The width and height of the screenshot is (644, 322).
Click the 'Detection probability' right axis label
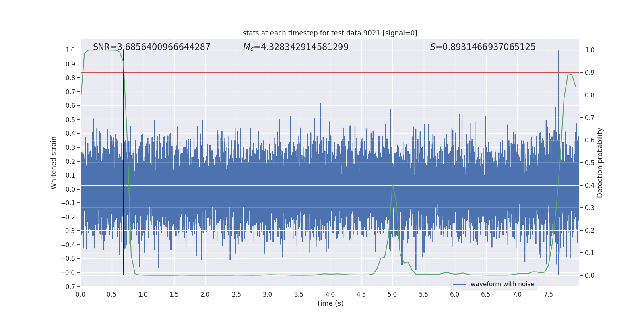(x=600, y=163)
